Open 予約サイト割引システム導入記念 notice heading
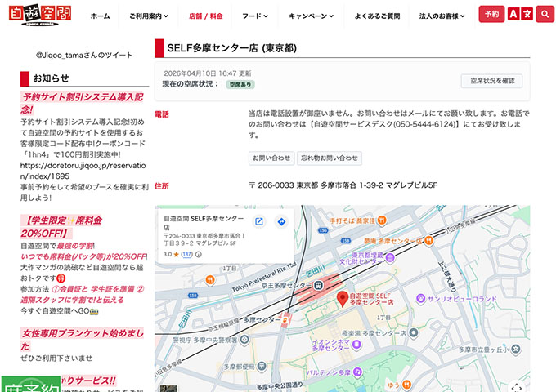The width and height of the screenshot is (556, 392). pyautogui.click(x=83, y=103)
